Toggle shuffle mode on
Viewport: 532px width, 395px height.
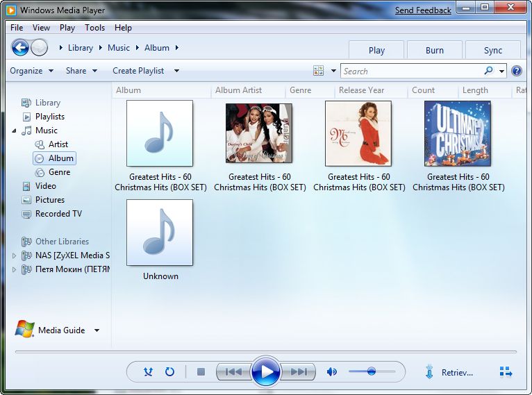tap(148, 372)
